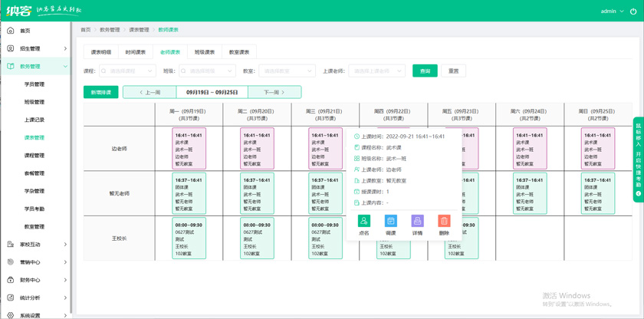Open the 课程 dropdown
The width and height of the screenshot is (644, 319).
click(x=128, y=71)
